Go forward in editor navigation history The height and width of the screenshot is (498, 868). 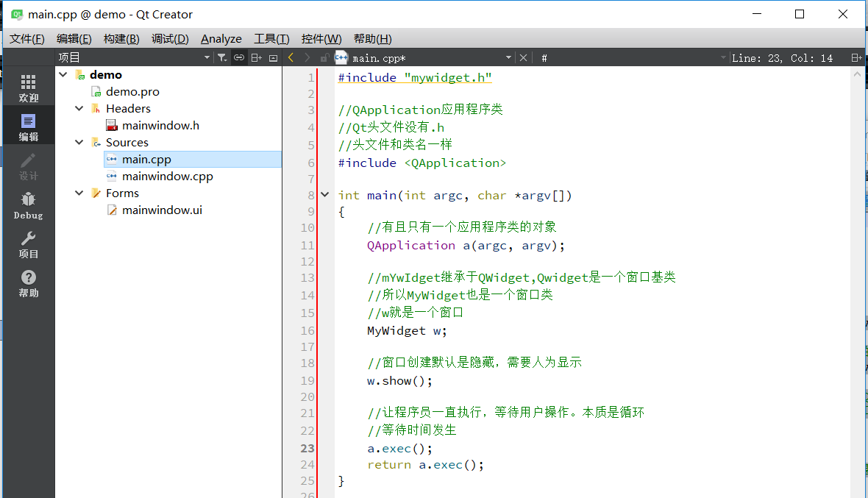307,57
